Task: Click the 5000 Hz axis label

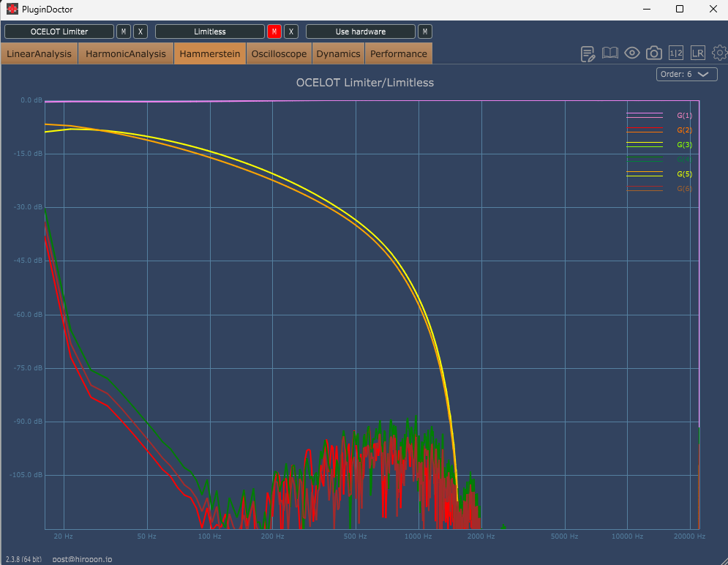Action: point(565,536)
